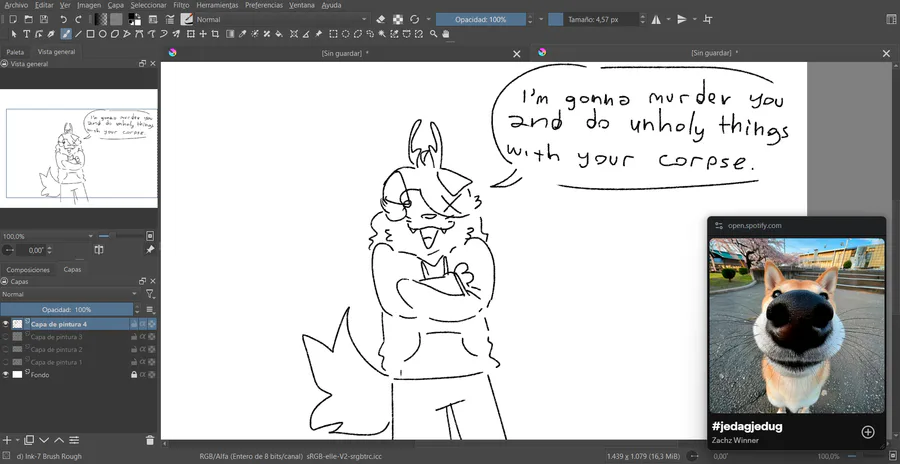The width and height of the screenshot is (900, 464).
Task: Switch to the Paleta tab
Action: coord(15,52)
